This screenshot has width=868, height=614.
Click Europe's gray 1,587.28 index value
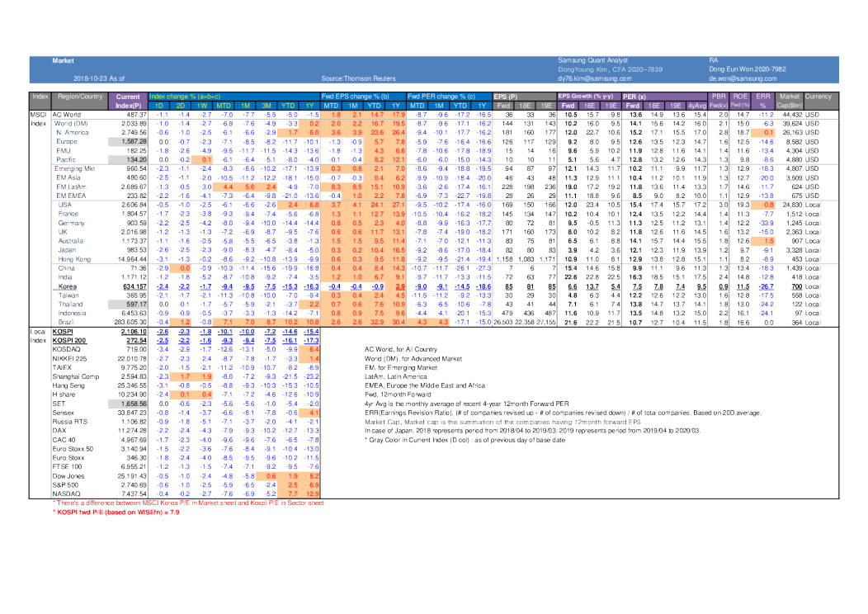pyautogui.click(x=132, y=141)
